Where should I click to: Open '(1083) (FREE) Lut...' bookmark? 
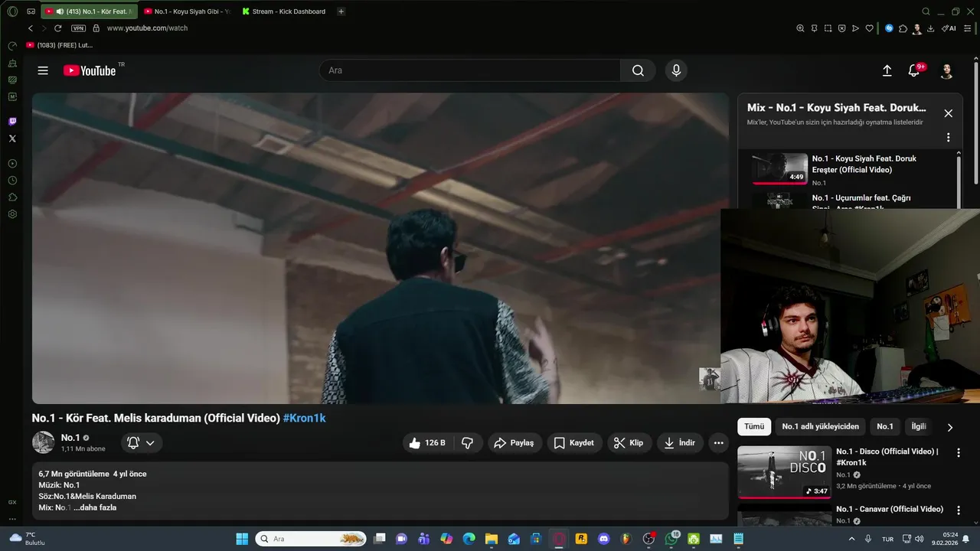[x=60, y=45]
